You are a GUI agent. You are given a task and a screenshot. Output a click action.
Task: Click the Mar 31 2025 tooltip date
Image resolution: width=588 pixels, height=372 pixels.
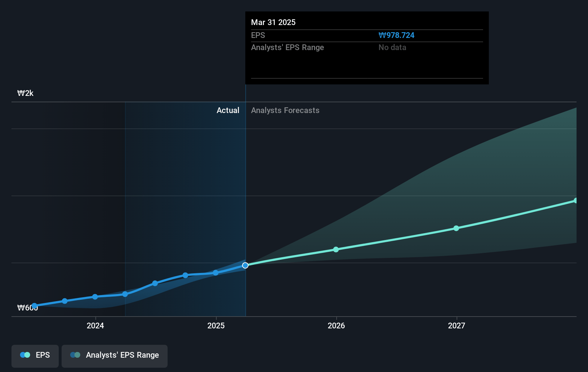click(x=273, y=22)
